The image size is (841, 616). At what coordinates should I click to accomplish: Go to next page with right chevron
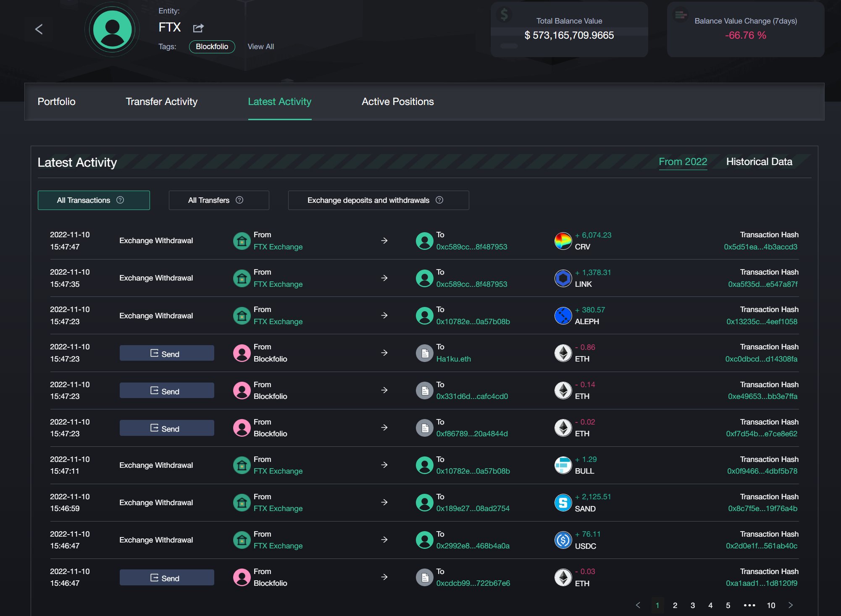point(791,605)
